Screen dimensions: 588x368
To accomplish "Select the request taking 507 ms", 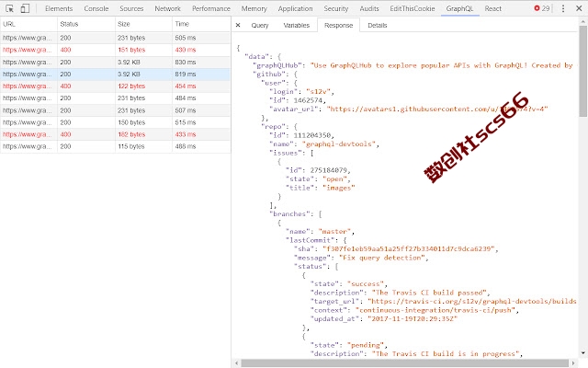I will pyautogui.click(x=115, y=110).
